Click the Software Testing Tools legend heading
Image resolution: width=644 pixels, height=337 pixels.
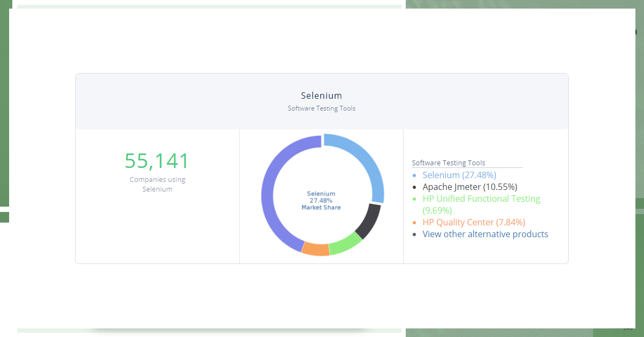pos(448,163)
